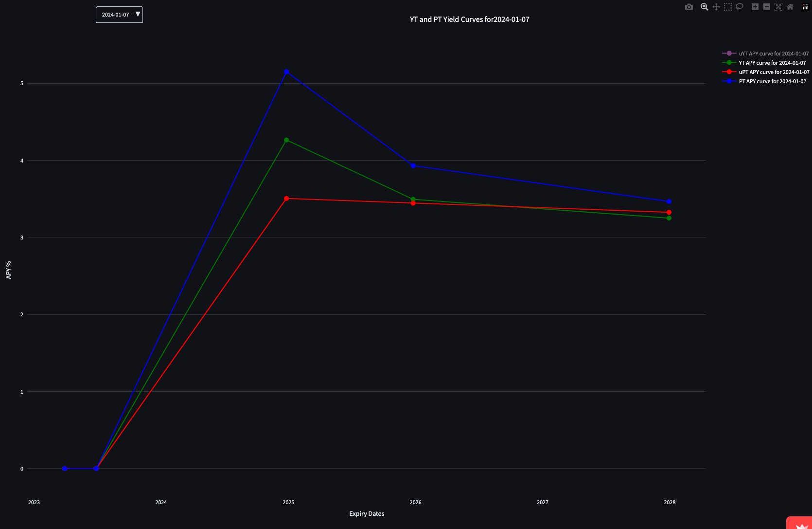Zoom in using the plus icon
Screen dimensions: 812x529
pos(755,7)
